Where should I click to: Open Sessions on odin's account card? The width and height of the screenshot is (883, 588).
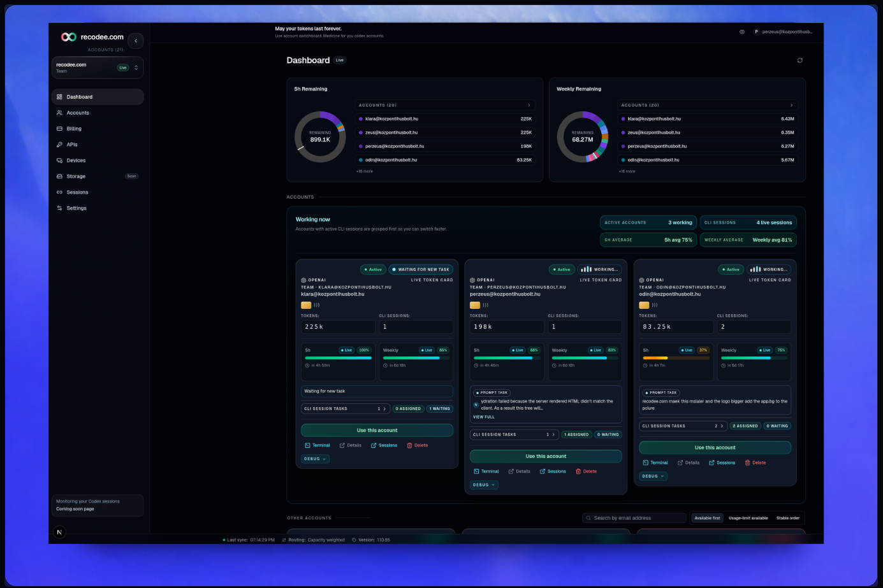click(722, 463)
